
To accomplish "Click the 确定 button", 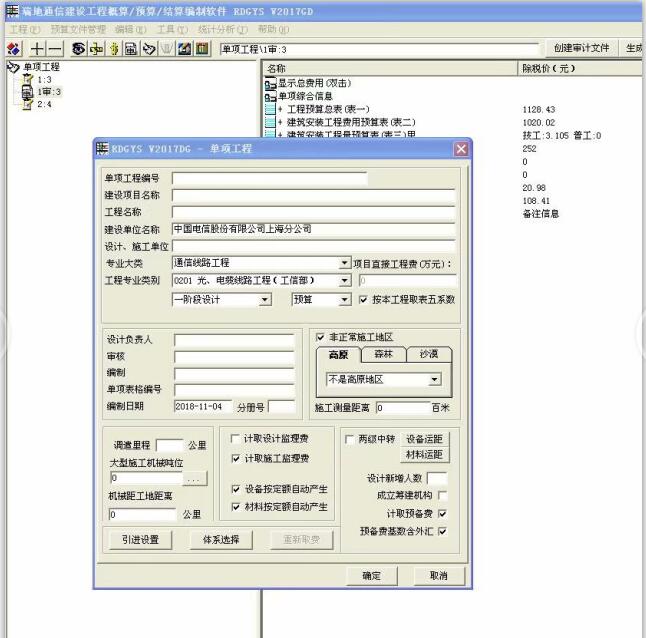I will [371, 576].
